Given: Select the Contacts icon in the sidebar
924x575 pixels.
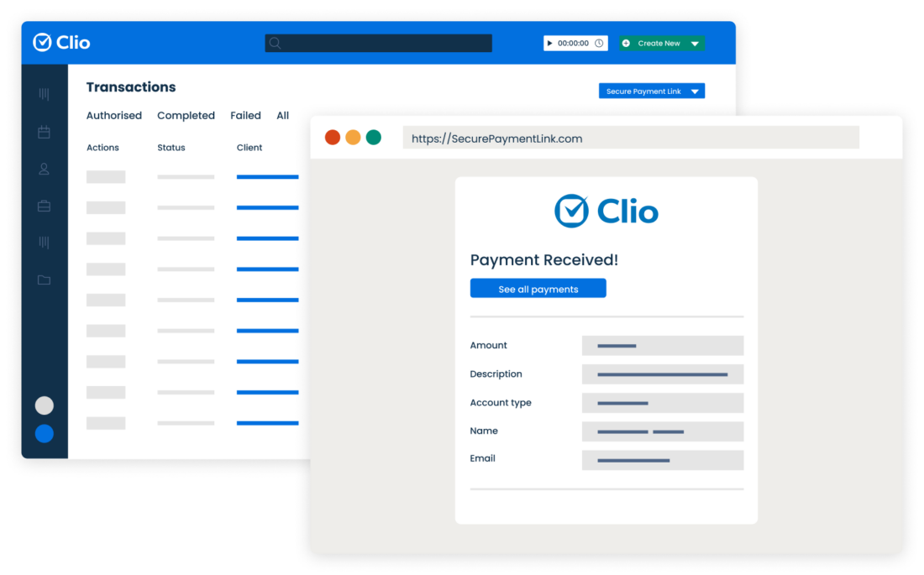Looking at the screenshot, I should coord(45,168).
